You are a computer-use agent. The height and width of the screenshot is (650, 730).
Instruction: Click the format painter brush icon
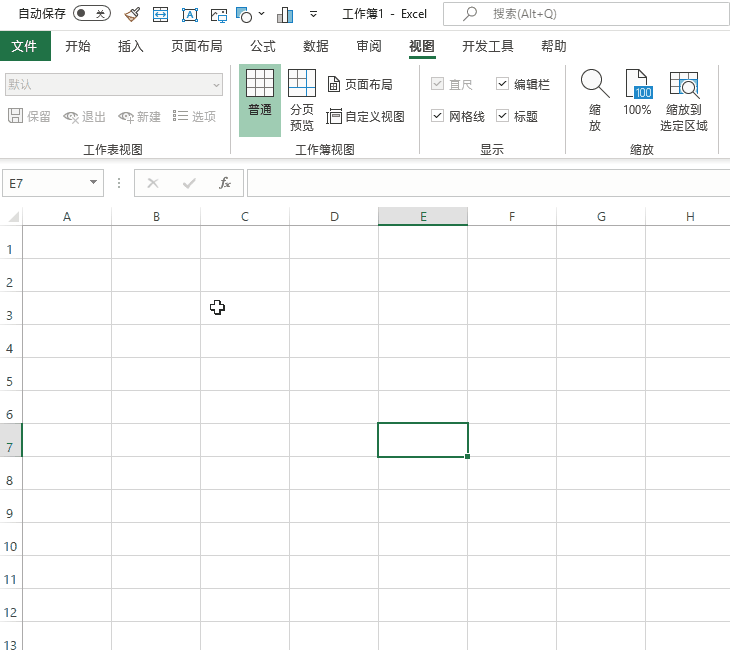tap(133, 14)
